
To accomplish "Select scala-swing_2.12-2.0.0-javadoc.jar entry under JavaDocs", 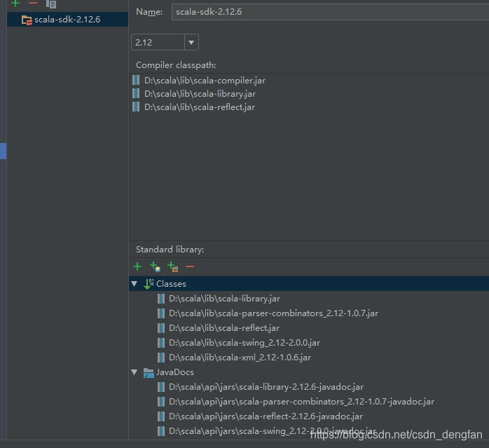I will coord(273,431).
